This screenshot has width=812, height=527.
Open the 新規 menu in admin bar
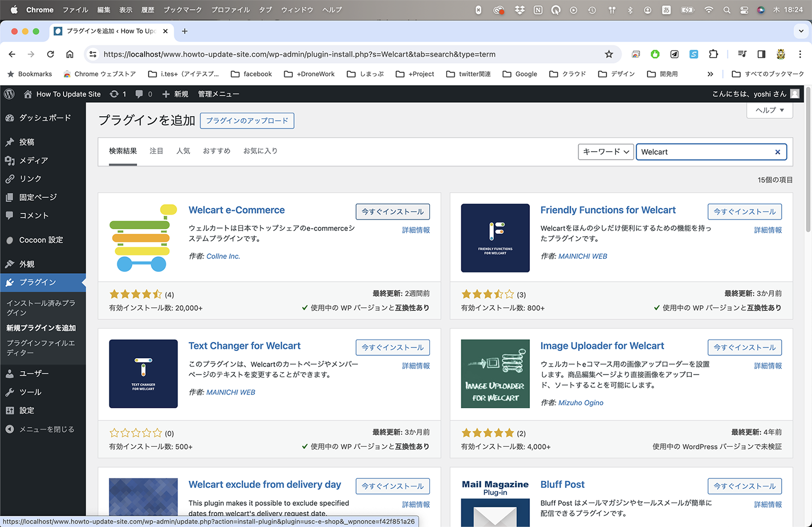pos(175,94)
